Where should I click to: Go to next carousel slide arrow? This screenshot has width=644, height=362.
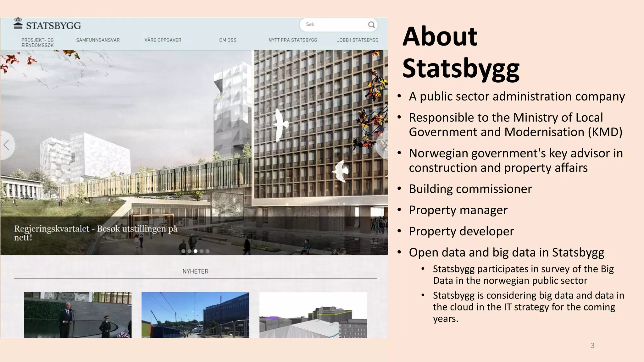383,145
